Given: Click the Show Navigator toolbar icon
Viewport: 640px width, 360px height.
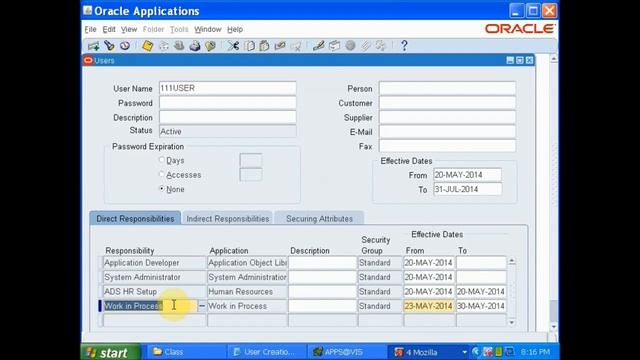Looking at the screenshot, I should pyautogui.click(x=124, y=46).
